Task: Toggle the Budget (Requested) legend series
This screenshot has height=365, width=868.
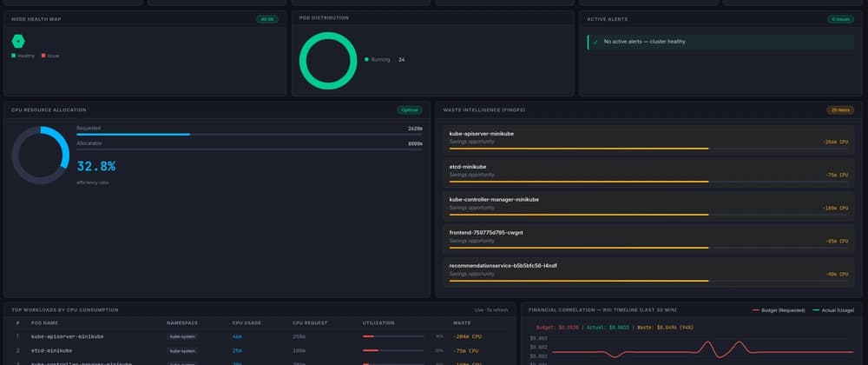Action: (x=779, y=310)
